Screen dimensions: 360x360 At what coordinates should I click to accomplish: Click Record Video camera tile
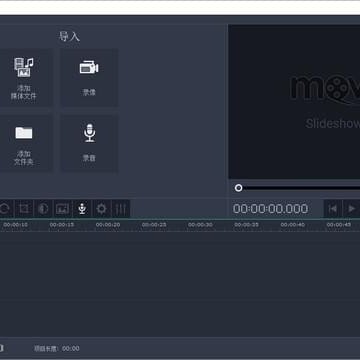[x=89, y=78]
